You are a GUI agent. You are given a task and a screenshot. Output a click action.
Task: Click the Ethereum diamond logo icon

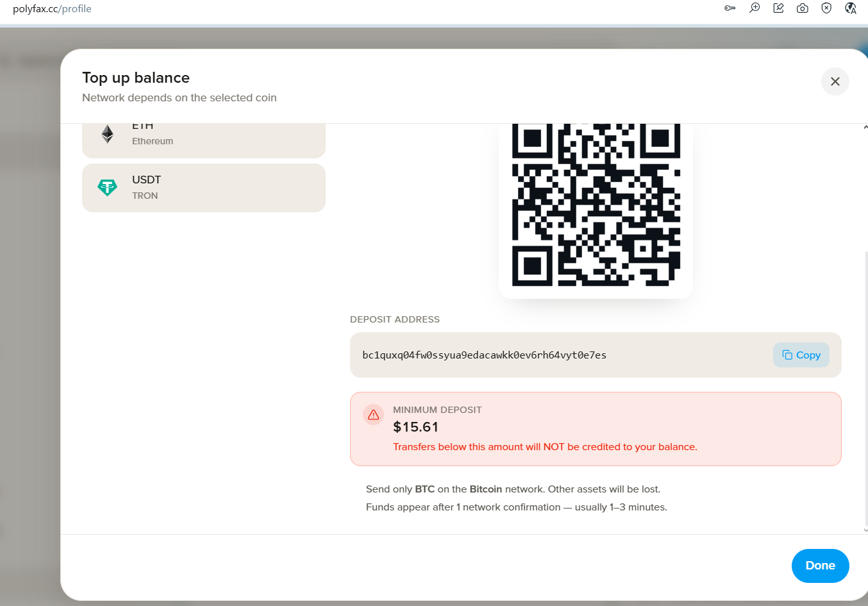(107, 133)
